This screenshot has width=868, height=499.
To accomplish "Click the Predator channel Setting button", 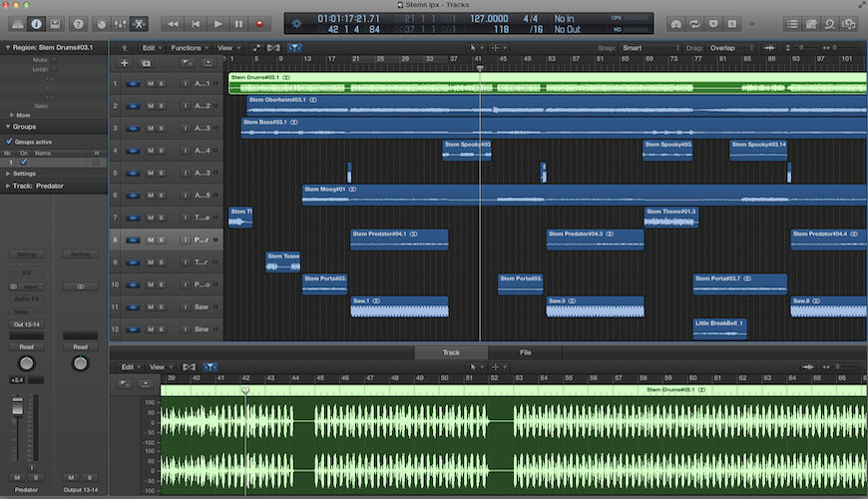I will (27, 254).
